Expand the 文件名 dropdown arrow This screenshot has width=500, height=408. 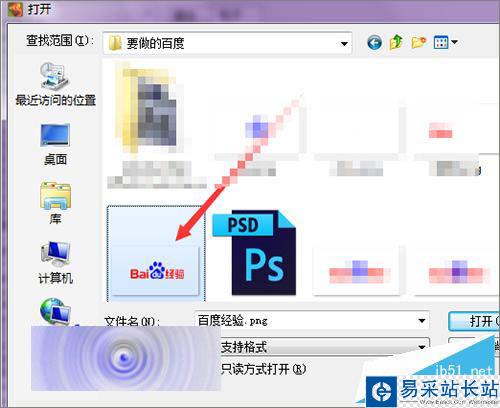point(422,321)
